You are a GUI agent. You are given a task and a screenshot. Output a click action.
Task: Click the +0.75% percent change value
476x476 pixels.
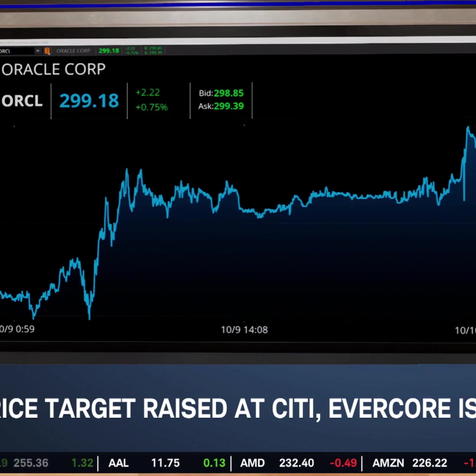pos(152,107)
